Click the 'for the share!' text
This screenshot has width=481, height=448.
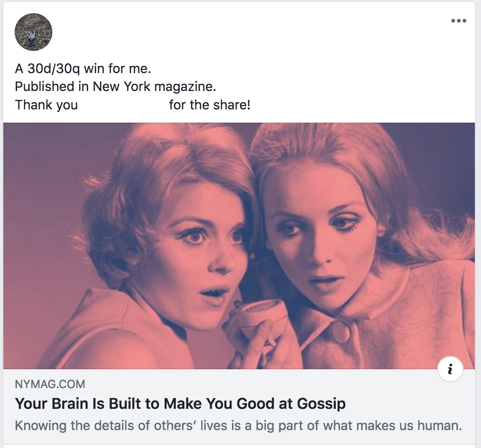point(209,105)
